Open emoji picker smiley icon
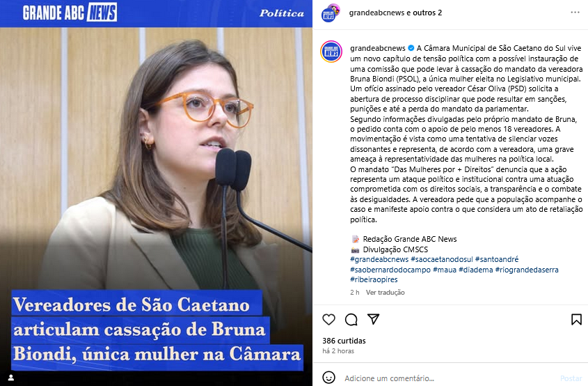The height and width of the screenshot is (386, 588). point(329,378)
